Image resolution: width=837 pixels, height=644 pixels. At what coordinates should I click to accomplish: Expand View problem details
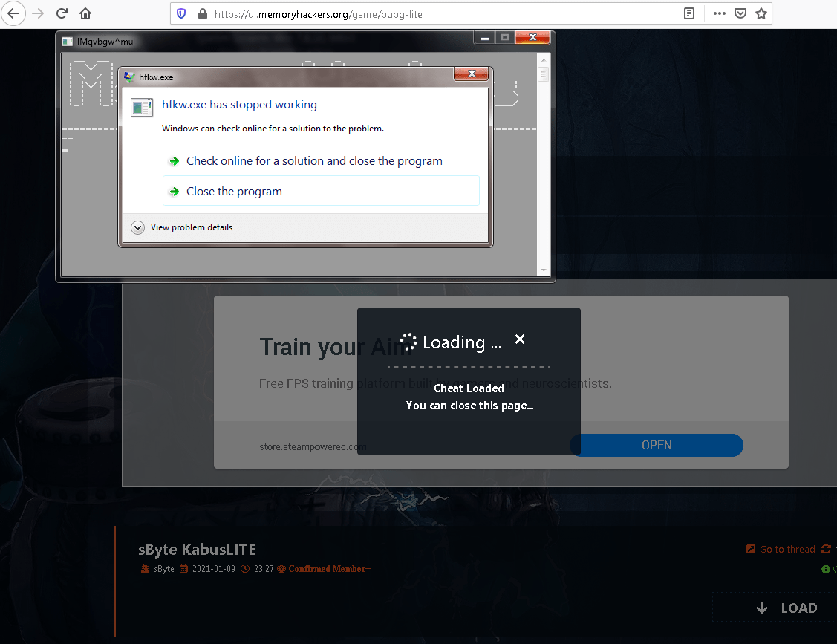pyautogui.click(x=181, y=227)
